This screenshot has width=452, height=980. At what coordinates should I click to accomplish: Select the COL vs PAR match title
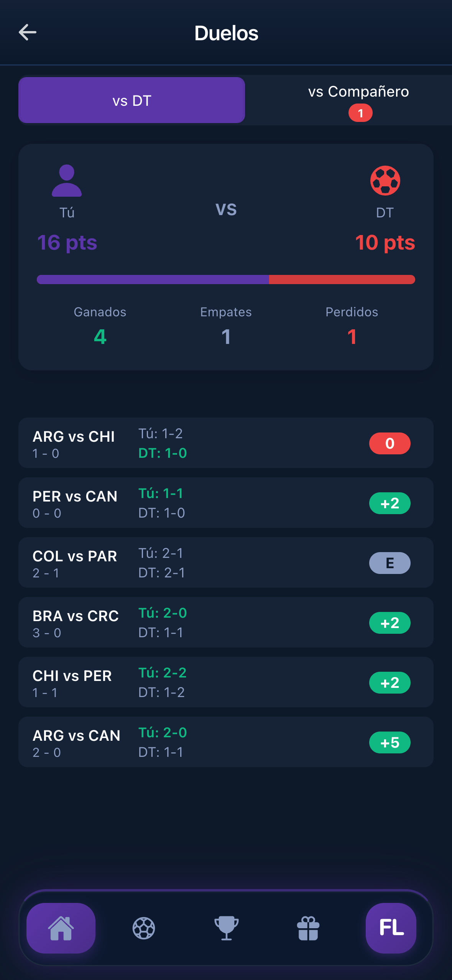pyautogui.click(x=75, y=556)
